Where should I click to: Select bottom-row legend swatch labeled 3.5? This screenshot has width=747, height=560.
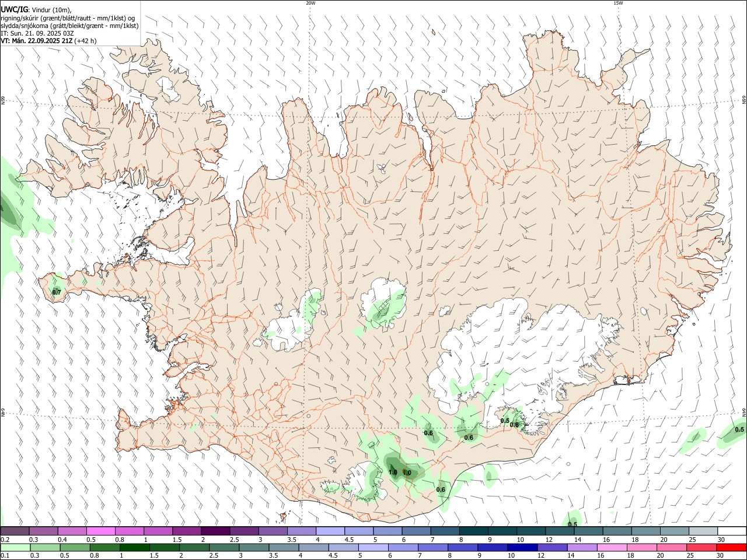coord(284,548)
